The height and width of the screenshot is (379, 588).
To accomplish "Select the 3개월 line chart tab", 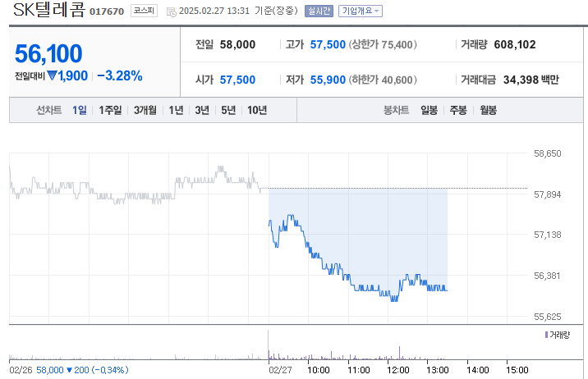I will pyautogui.click(x=145, y=110).
